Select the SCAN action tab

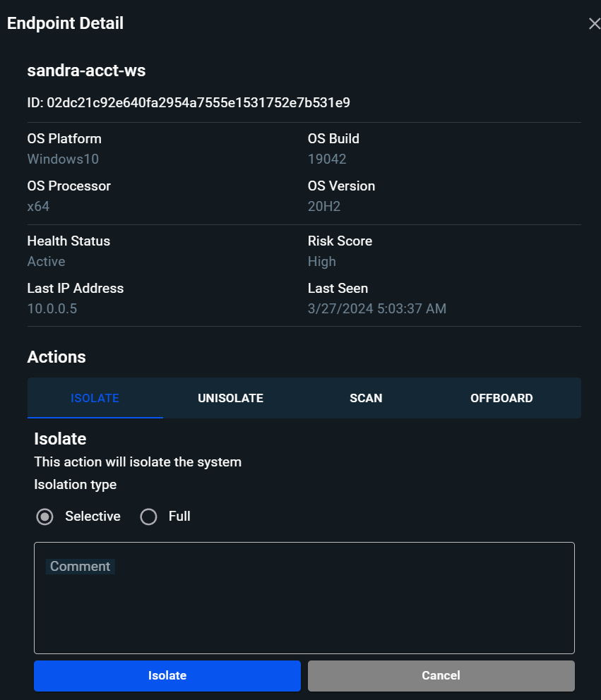[x=366, y=398]
